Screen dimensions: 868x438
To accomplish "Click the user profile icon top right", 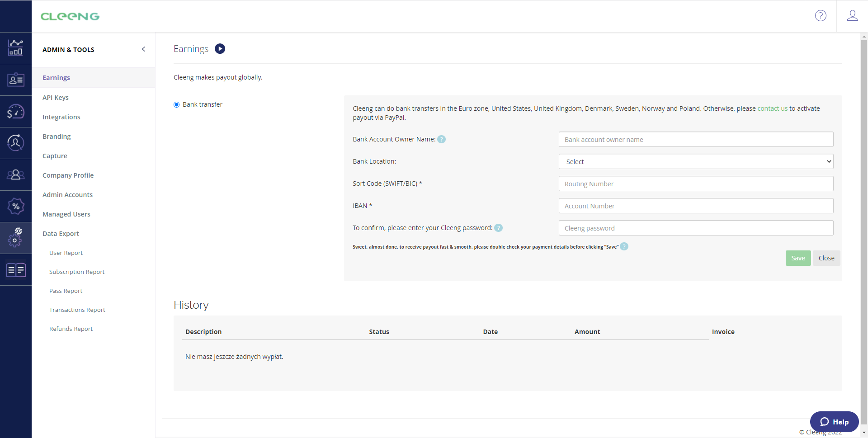I will (853, 16).
